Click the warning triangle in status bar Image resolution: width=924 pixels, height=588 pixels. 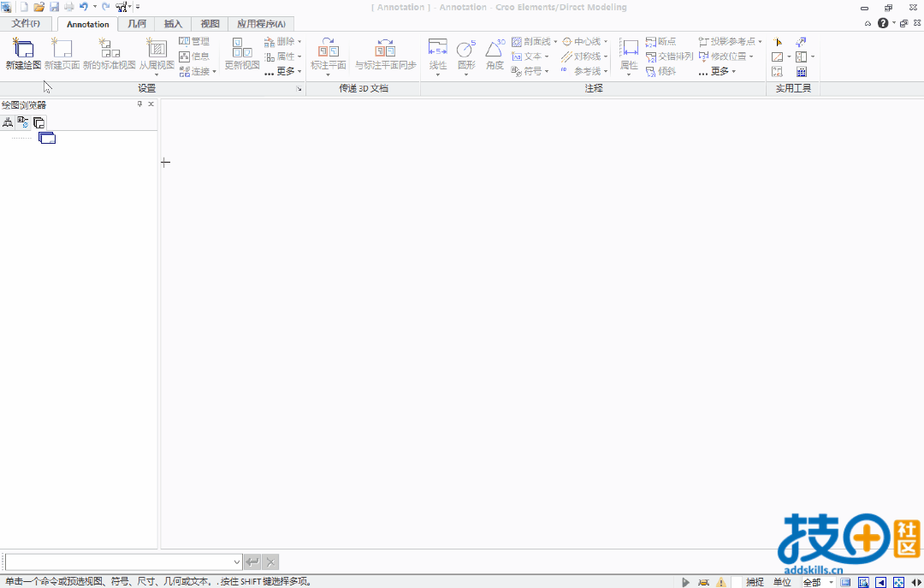click(721, 582)
